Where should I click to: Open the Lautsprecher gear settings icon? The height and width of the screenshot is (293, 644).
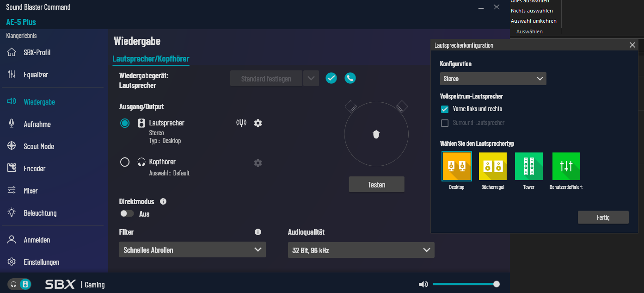pos(258,123)
